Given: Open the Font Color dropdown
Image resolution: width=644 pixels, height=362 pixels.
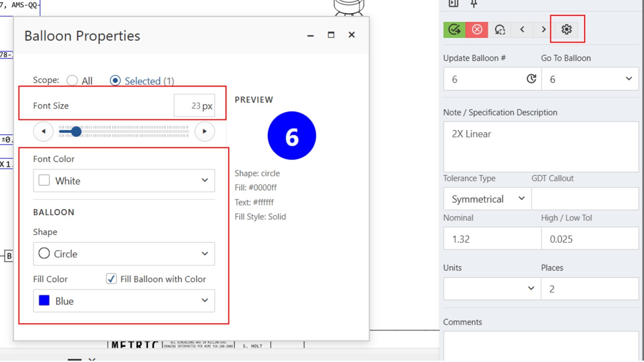Looking at the screenshot, I should [124, 181].
